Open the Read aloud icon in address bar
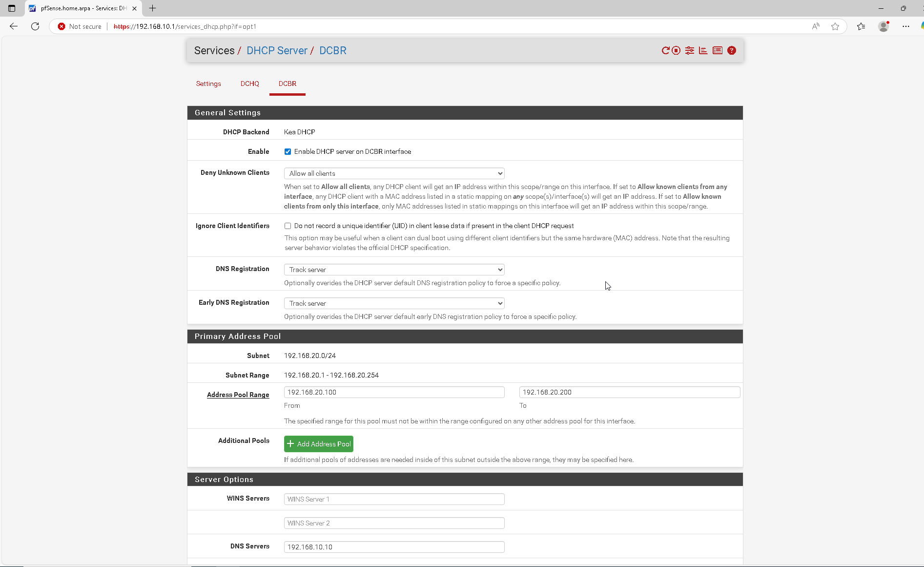924x567 pixels. pos(816,26)
